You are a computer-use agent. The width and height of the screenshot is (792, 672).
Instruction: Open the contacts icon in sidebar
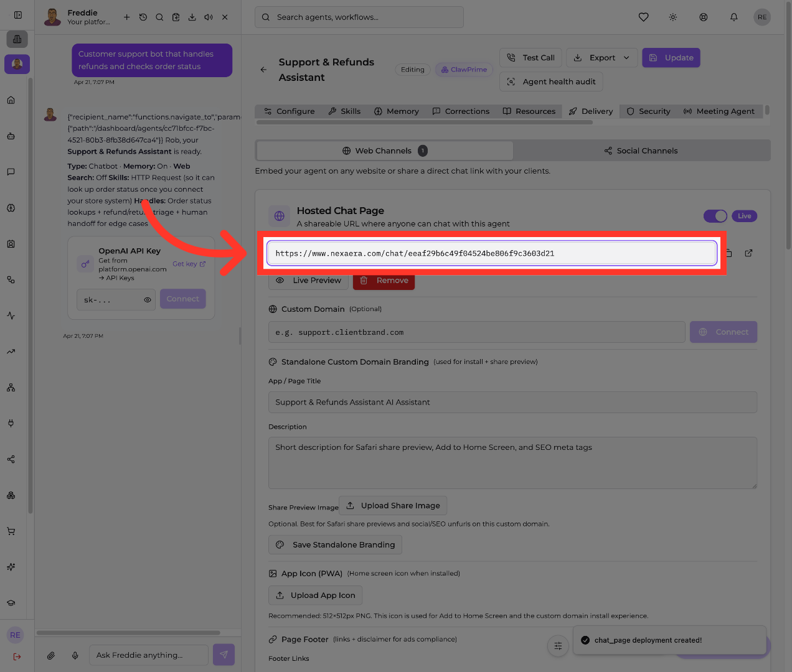tap(11, 244)
